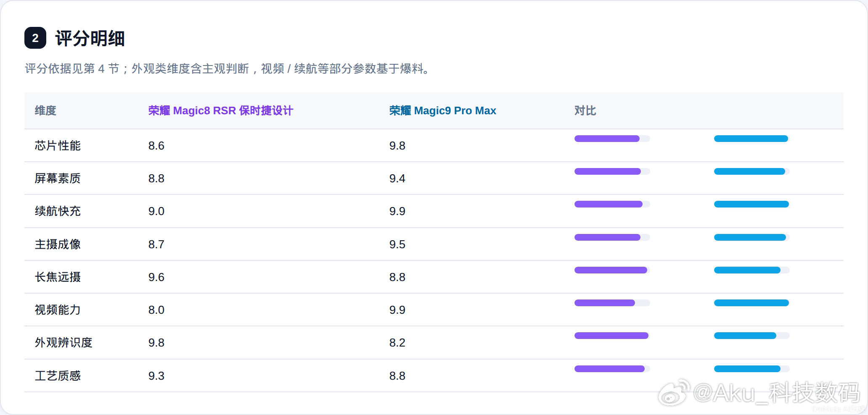Select the 荣耀 Magic9 Pro Max column header
Screen dimensions: 868x415
point(443,110)
